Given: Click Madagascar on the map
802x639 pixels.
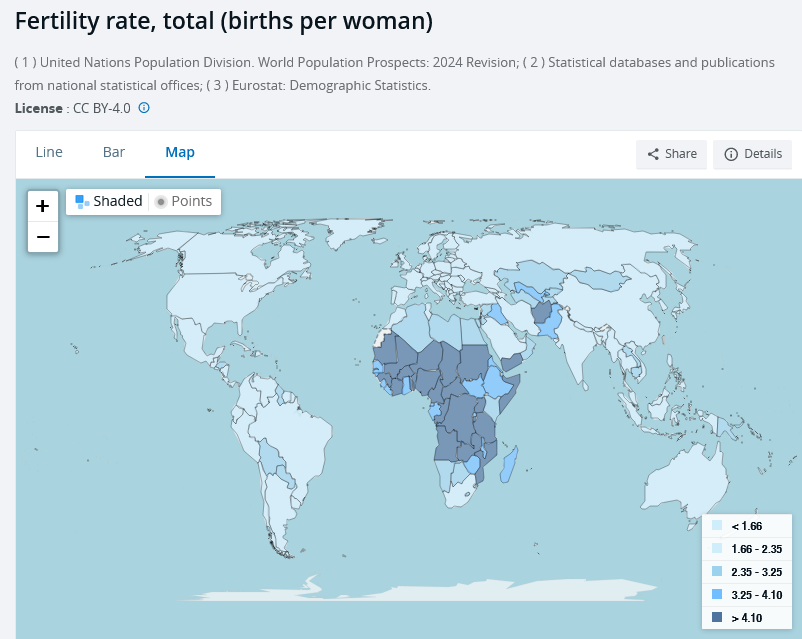Looking at the screenshot, I should (509, 464).
